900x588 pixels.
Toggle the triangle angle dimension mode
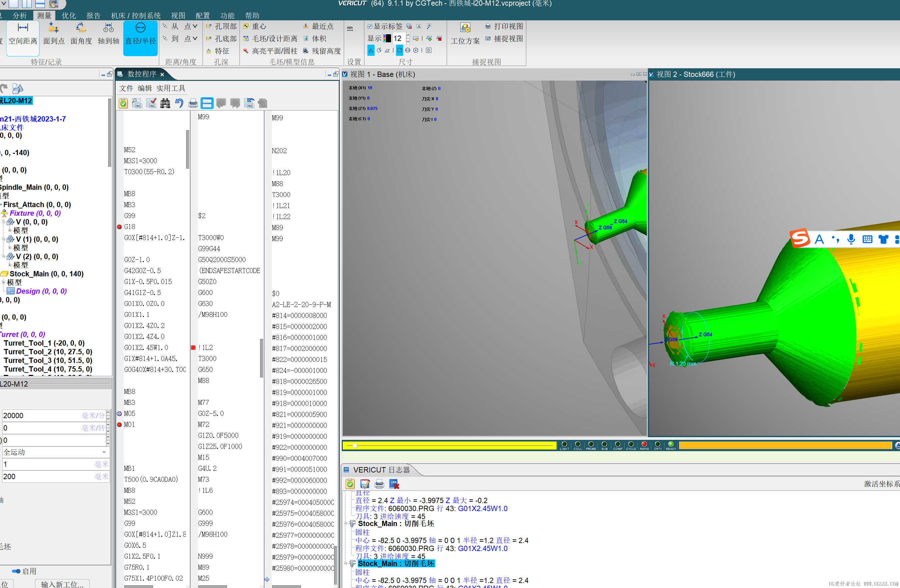(x=371, y=50)
